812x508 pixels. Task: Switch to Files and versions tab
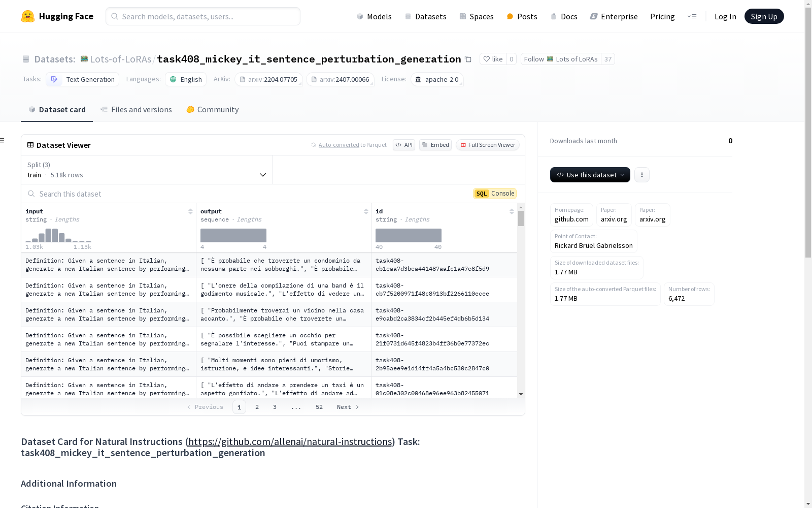(x=136, y=110)
